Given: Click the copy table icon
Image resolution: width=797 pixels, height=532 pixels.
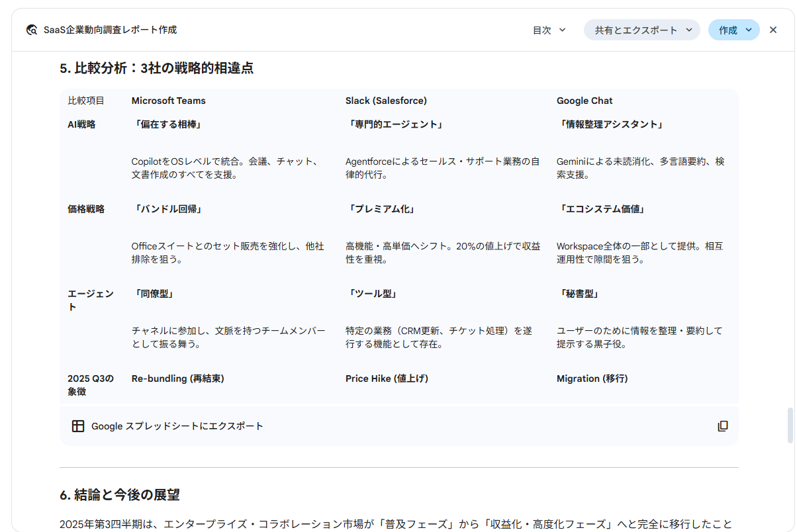Looking at the screenshot, I should click(723, 426).
